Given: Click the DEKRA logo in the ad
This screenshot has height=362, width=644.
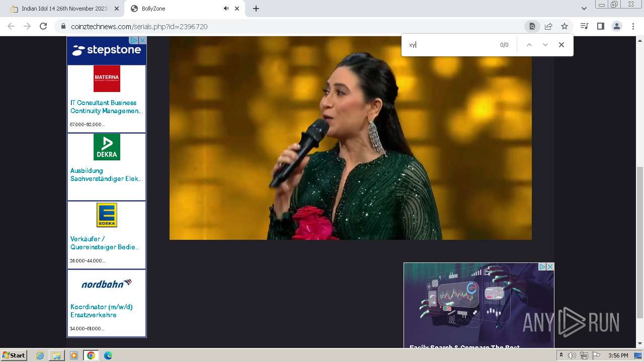Looking at the screenshot, I should 107,147.
